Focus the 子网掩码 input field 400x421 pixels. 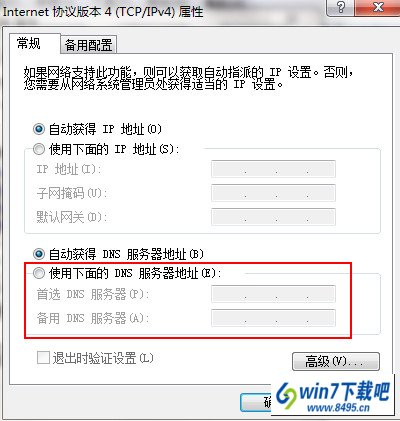click(x=273, y=193)
